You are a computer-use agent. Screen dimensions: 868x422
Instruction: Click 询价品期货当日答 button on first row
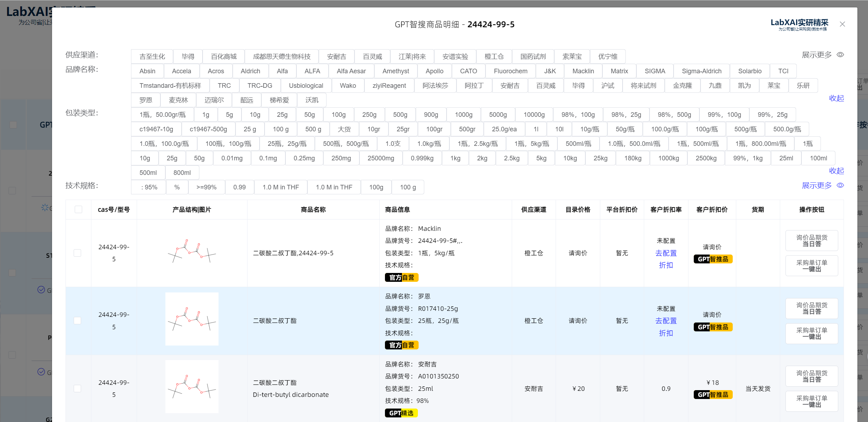[x=811, y=240]
